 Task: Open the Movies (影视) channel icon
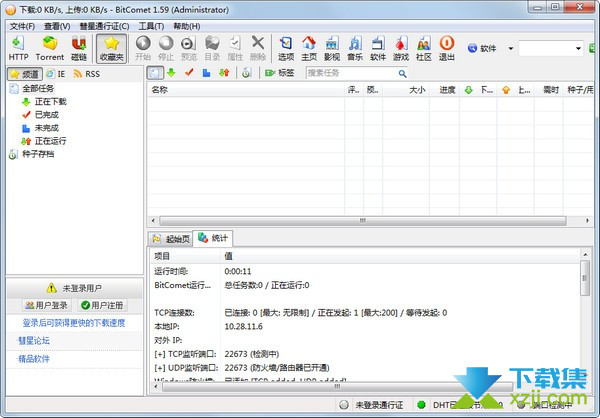(x=332, y=48)
